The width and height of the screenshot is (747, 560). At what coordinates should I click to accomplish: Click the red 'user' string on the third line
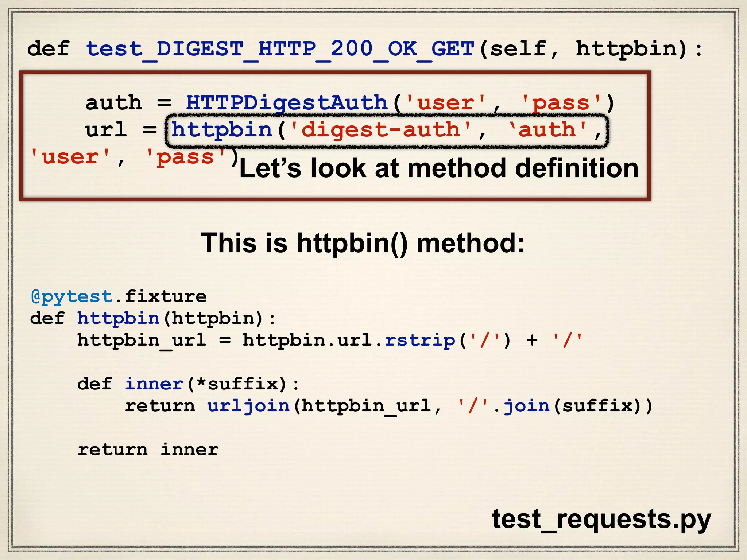pos(70,157)
